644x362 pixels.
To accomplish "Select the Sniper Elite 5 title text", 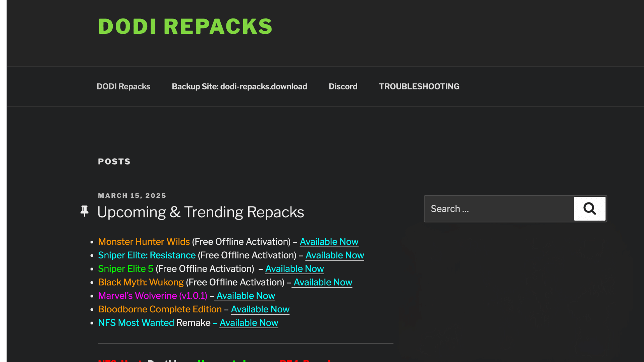I will tap(126, 268).
